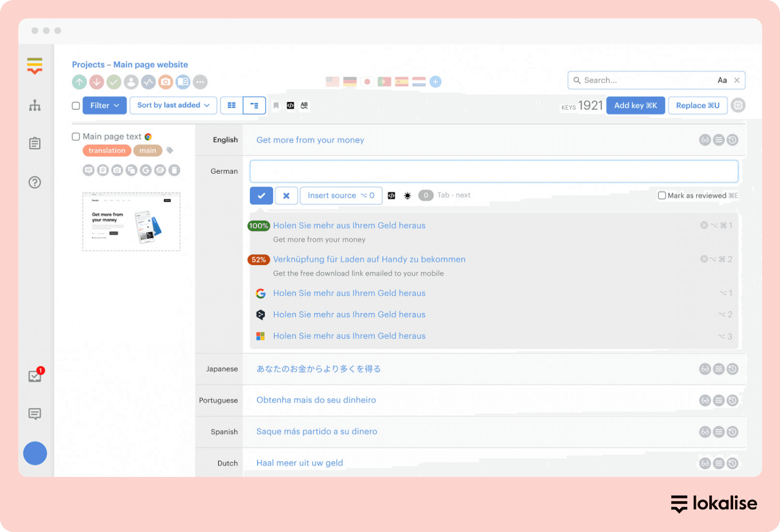Open the more options ellipsis menu
Viewport: 780px width, 532px height.
pos(200,82)
